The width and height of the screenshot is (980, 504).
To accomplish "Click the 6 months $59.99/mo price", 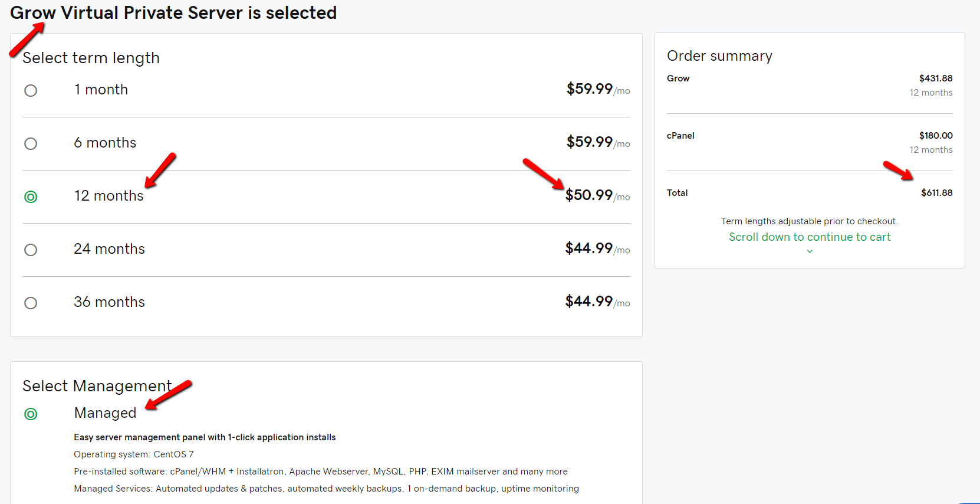I will [x=597, y=142].
